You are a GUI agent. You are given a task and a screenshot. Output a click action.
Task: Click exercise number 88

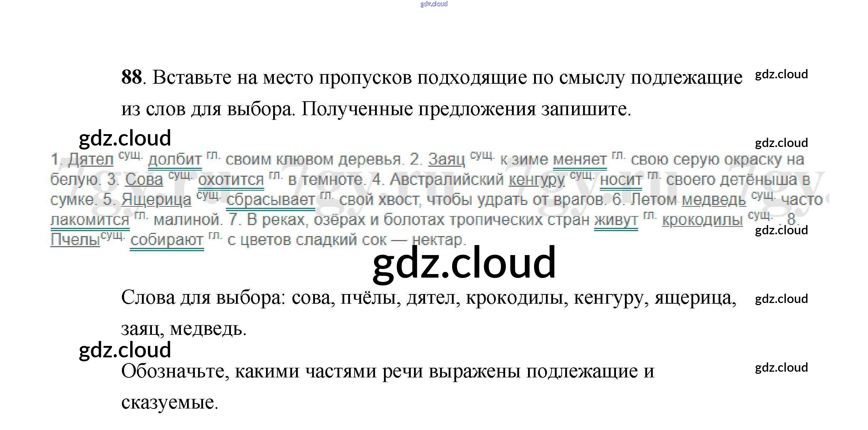click(x=132, y=77)
